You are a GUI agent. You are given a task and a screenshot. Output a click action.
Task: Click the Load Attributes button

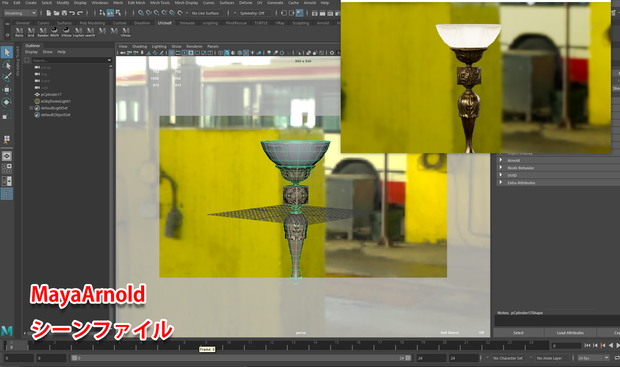point(570,333)
